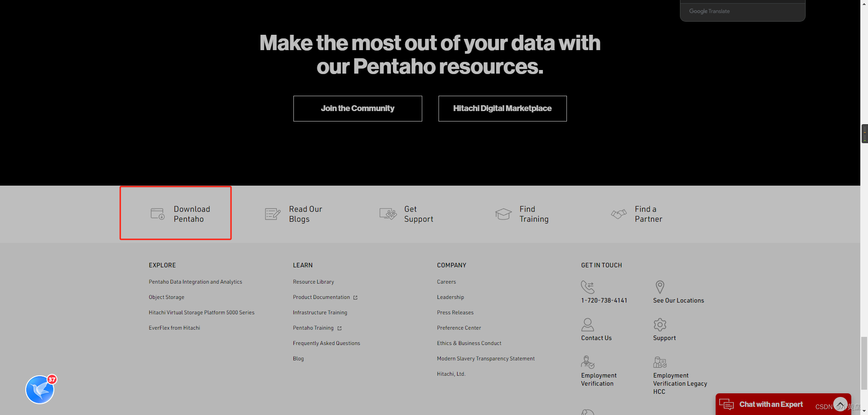Open Hitachi Virtual Storage Platform 5000 Series
Viewport: 868px width, 415px height.
(x=202, y=312)
